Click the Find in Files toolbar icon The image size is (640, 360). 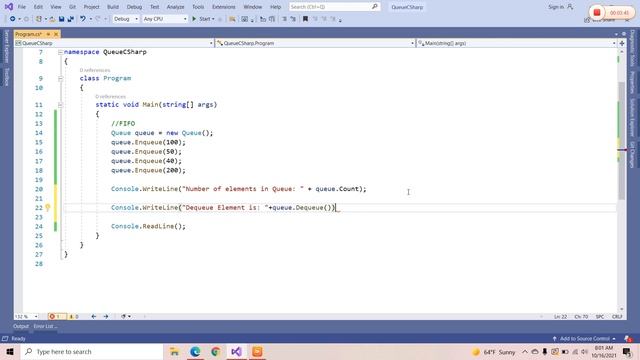click(232, 19)
